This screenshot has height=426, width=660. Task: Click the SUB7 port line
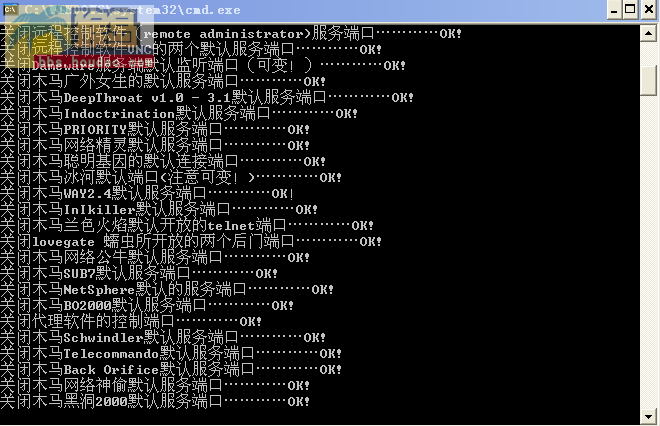coord(139,274)
